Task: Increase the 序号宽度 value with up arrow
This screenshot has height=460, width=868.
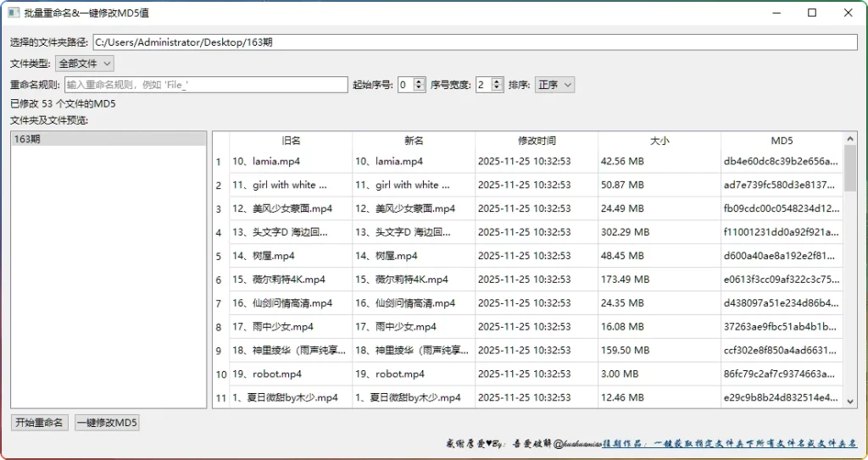Action: pyautogui.click(x=497, y=81)
